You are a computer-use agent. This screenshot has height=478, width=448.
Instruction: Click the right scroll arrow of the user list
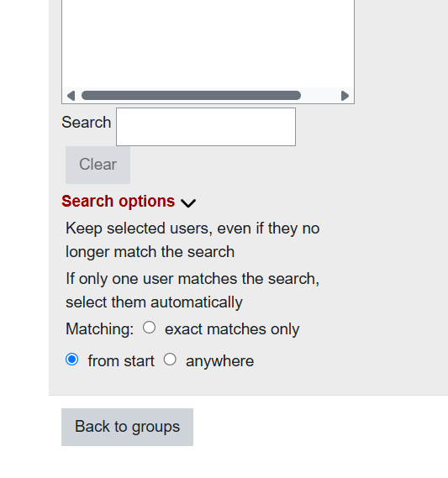pos(345,96)
